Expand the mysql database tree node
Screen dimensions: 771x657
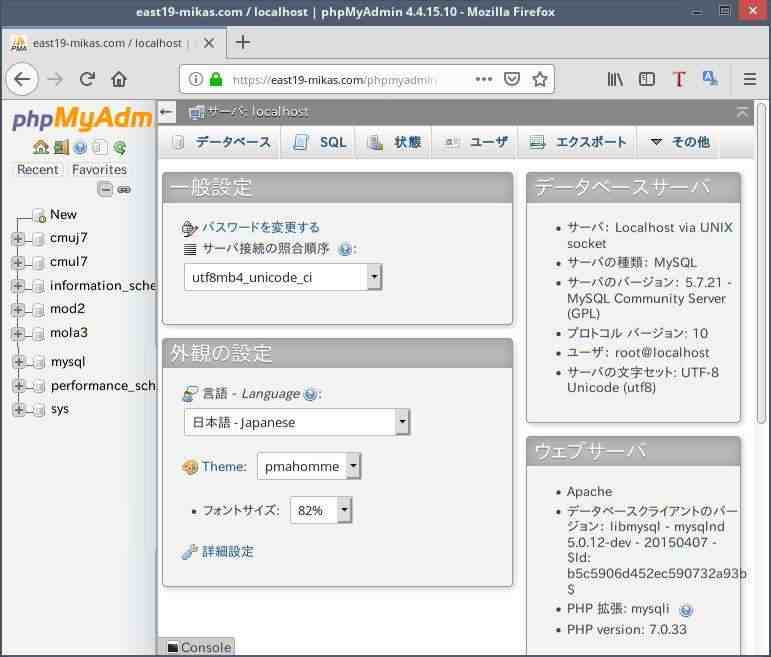click(x=19, y=362)
